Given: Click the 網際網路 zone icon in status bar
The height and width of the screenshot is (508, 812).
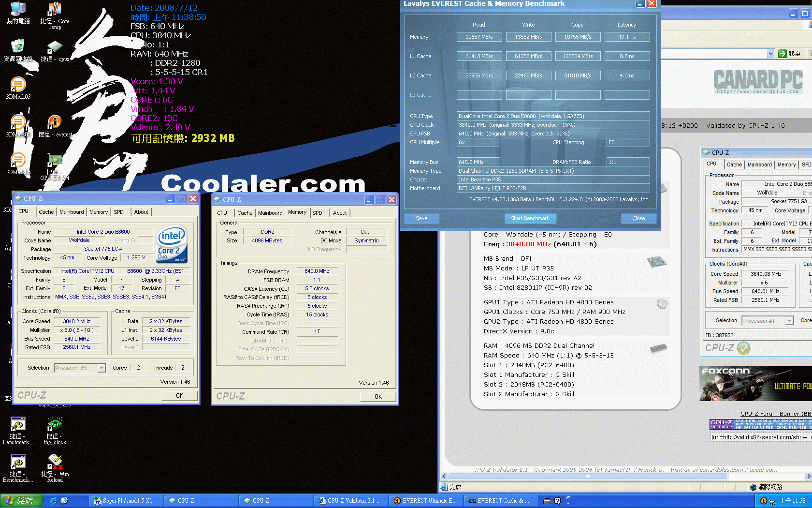Looking at the screenshot, I should click(x=753, y=487).
